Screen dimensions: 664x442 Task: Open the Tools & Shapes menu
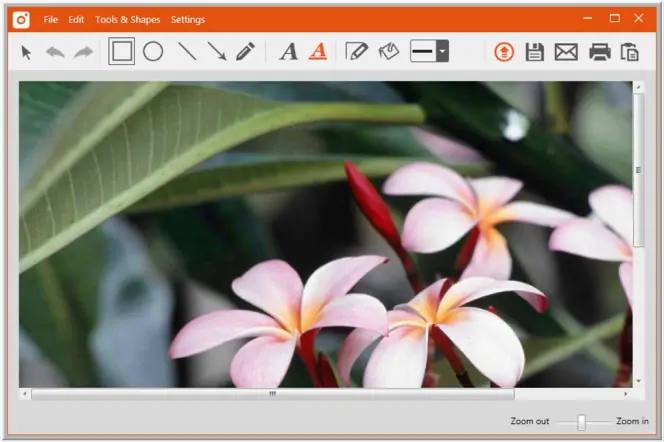(127, 19)
